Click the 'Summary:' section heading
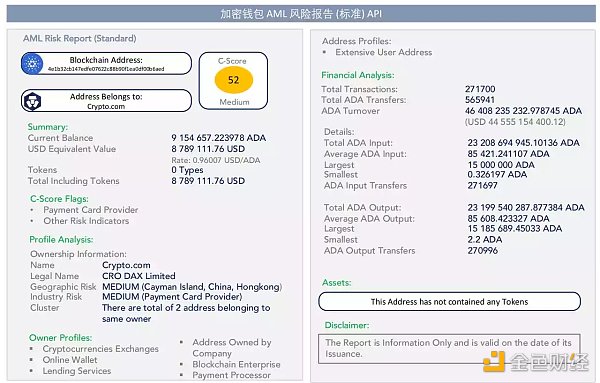This screenshot has width=600, height=383. click(47, 127)
